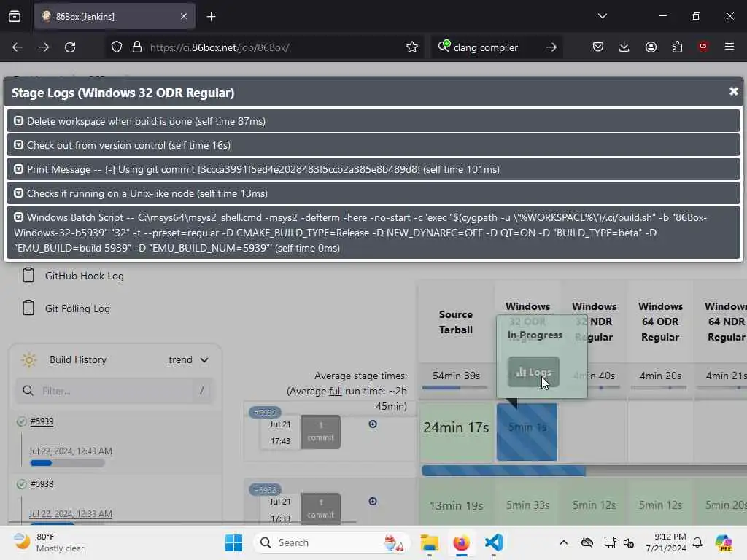Click the Build History filter field
Image resolution: width=747 pixels, height=560 pixels.
pyautogui.click(x=115, y=391)
